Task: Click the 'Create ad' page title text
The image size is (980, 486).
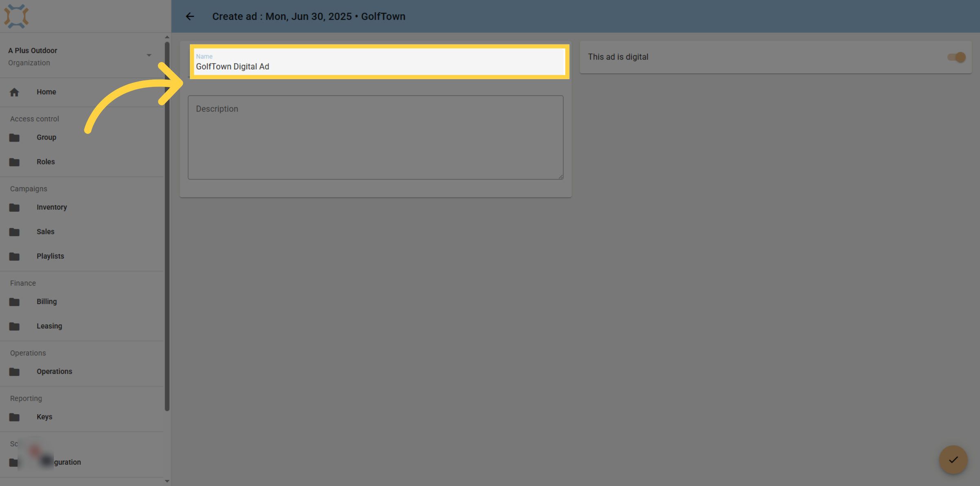Action: [309, 16]
